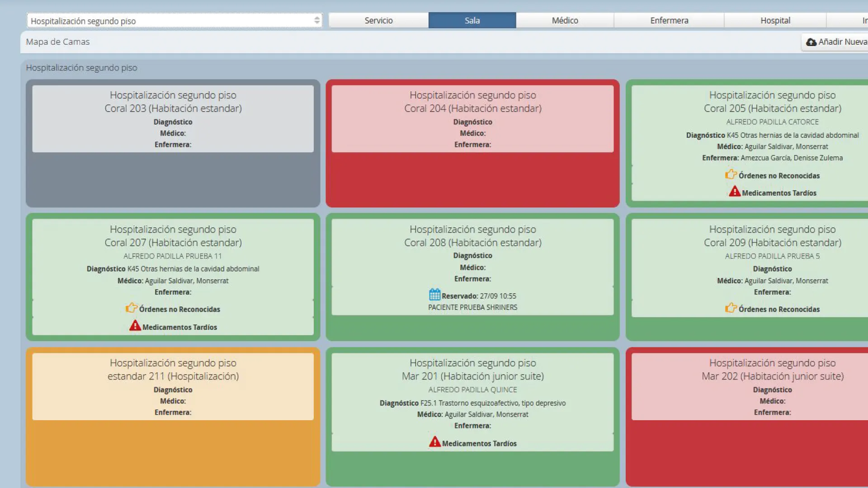This screenshot has width=868, height=488.
Task: Click the Coral 208 (Habitación estandar) title
Action: tap(472, 243)
